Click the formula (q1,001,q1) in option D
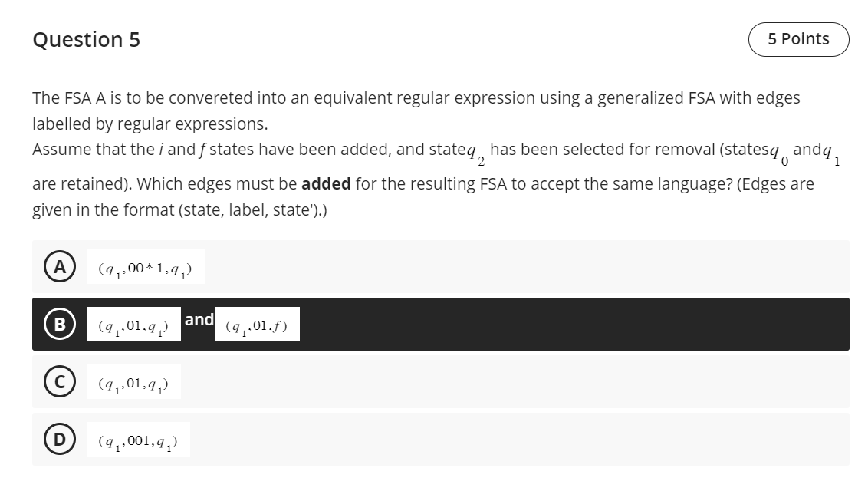 click(x=138, y=440)
